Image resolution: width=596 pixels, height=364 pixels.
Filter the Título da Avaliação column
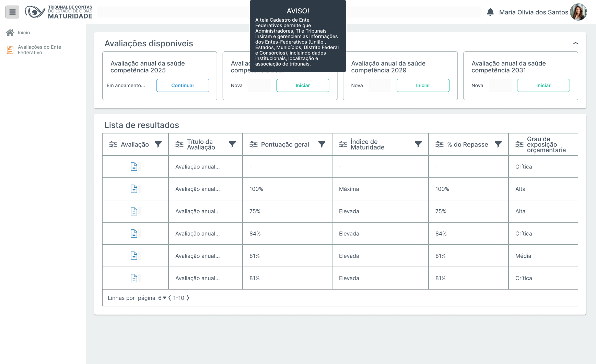coord(232,144)
